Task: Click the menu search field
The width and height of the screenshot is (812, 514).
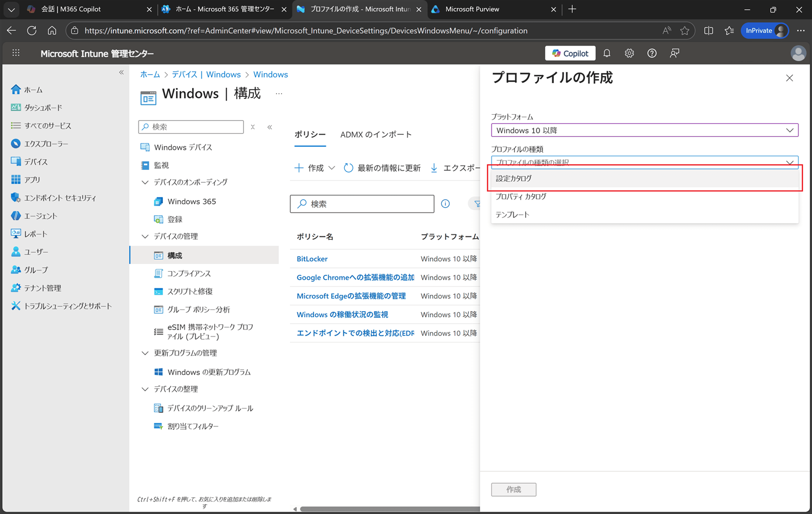Action: tap(191, 127)
